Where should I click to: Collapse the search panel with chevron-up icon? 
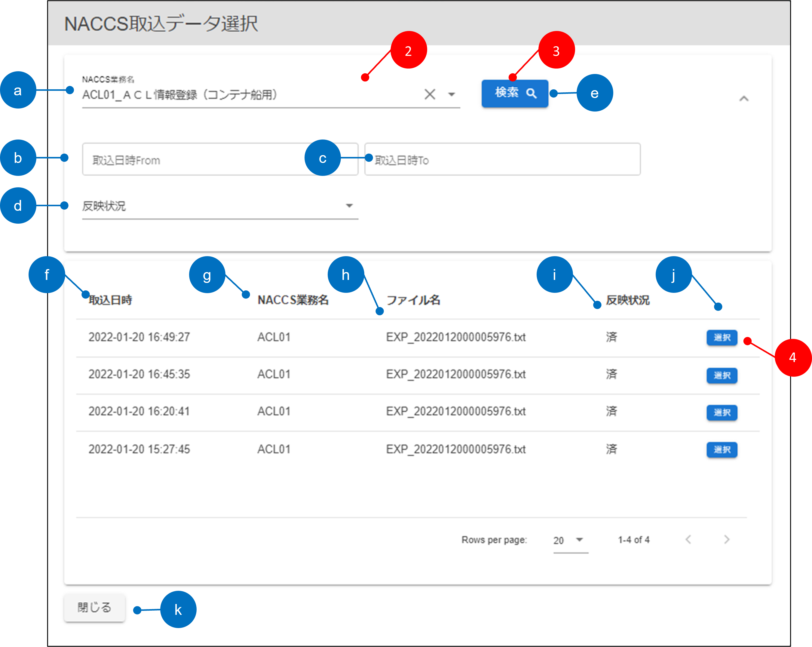click(743, 99)
